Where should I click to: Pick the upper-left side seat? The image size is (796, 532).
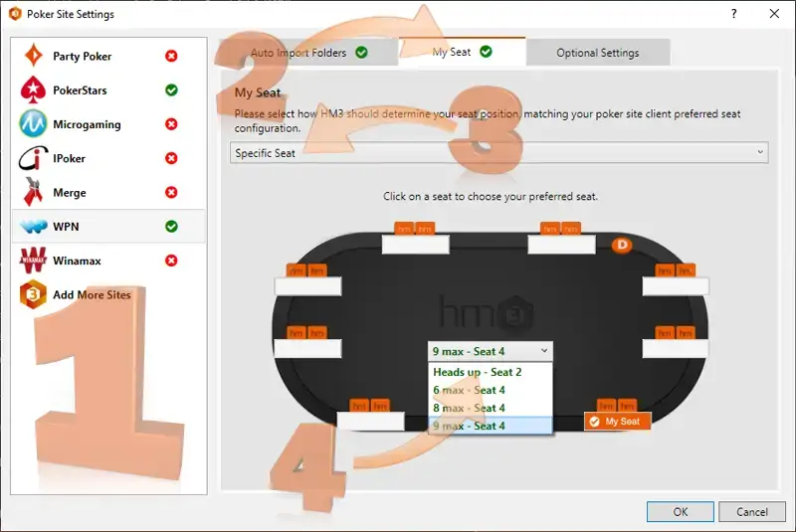click(307, 286)
